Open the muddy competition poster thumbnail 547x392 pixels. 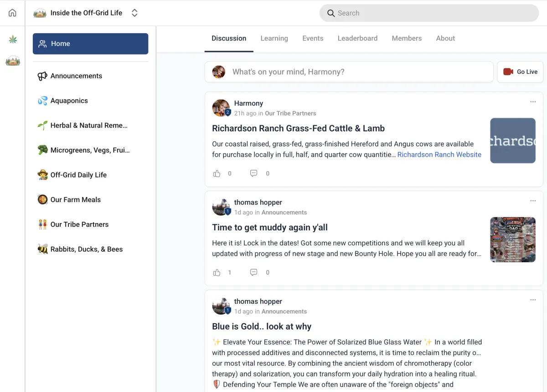coord(513,239)
